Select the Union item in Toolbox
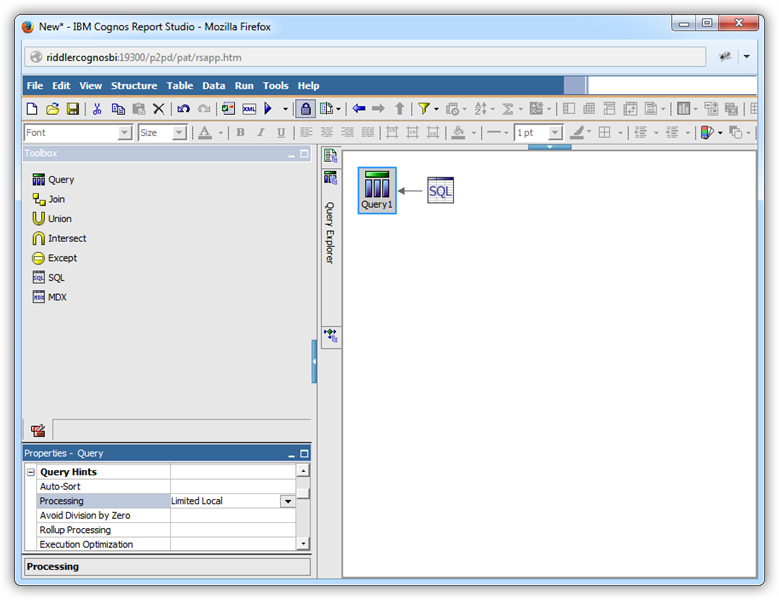The height and width of the screenshot is (600, 779). coord(59,219)
